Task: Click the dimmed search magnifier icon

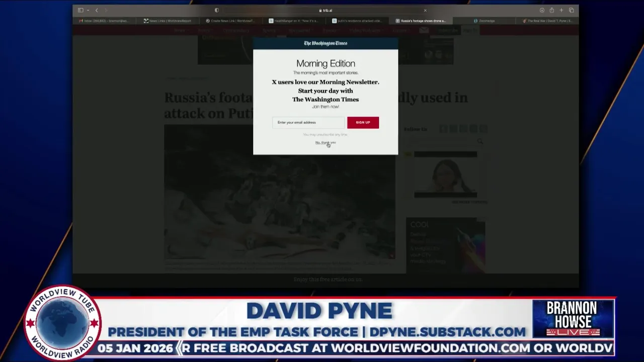Action: (480, 141)
